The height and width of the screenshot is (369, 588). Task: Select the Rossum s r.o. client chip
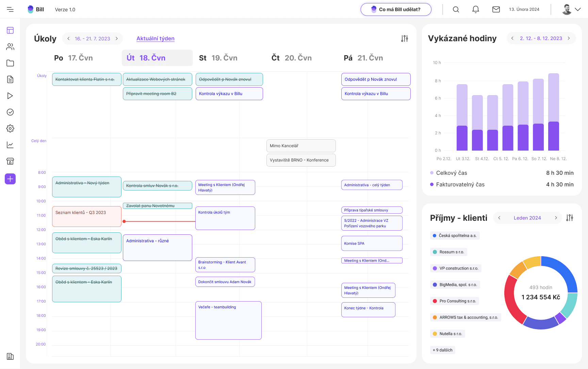pyautogui.click(x=448, y=252)
